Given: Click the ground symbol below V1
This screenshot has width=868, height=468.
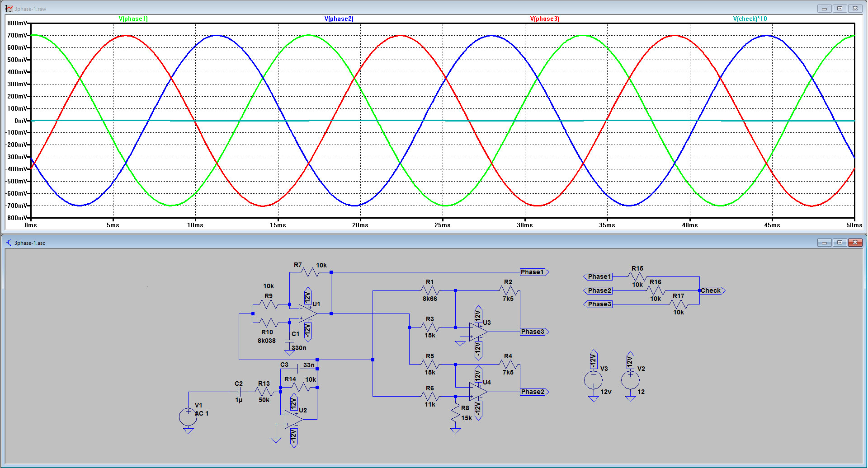Looking at the screenshot, I should [188, 431].
